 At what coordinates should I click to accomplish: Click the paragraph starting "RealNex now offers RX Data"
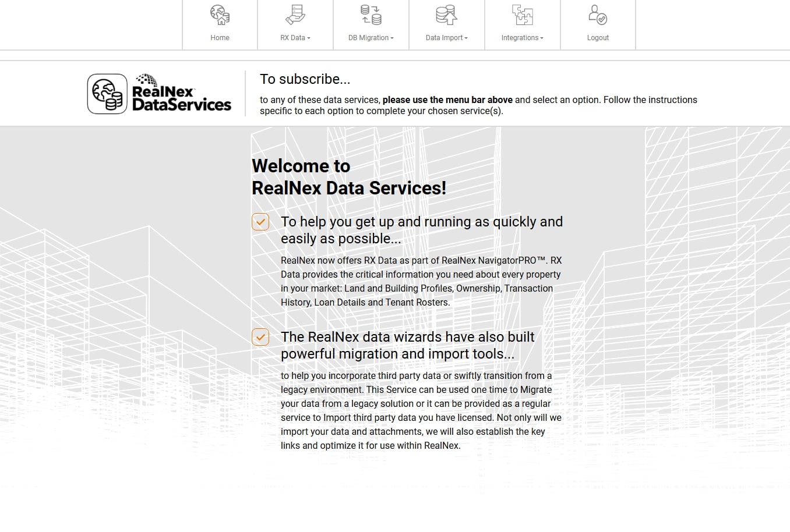pos(421,281)
